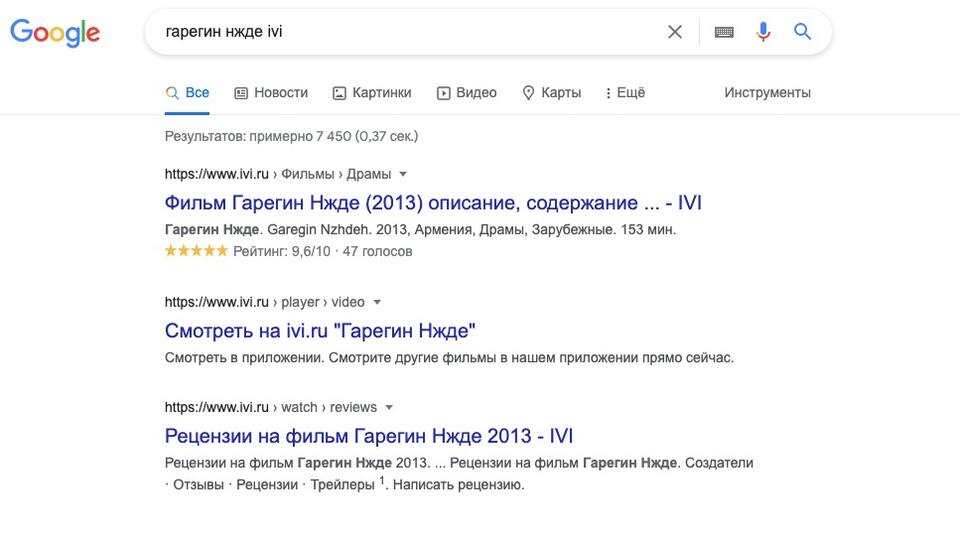Click the blue magnifier search icon

tap(803, 31)
